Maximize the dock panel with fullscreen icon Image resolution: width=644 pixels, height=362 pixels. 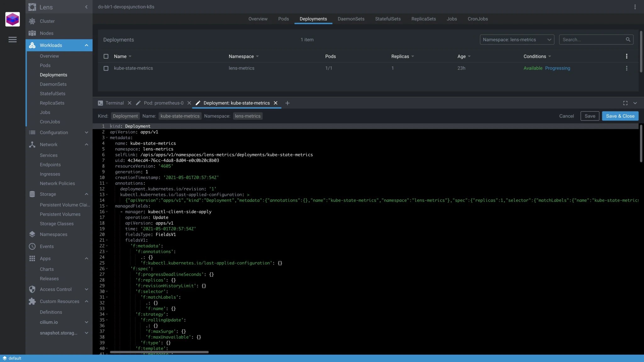pyautogui.click(x=625, y=103)
